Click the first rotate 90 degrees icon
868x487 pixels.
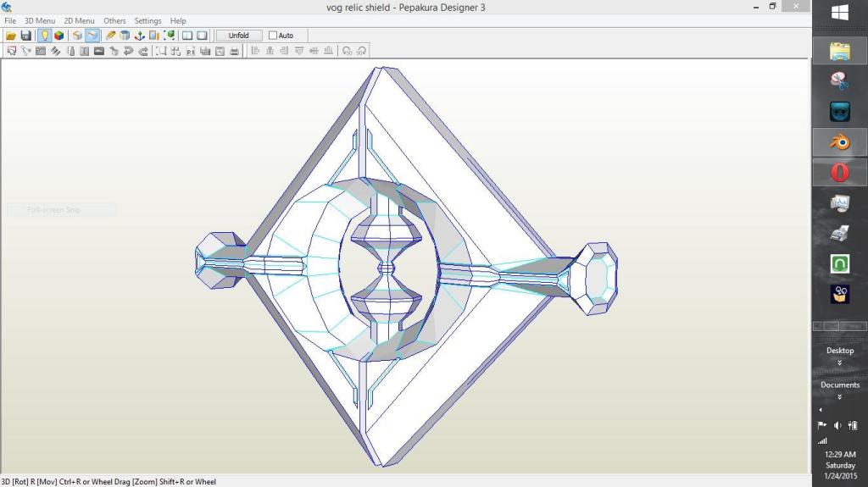pyautogui.click(x=347, y=51)
